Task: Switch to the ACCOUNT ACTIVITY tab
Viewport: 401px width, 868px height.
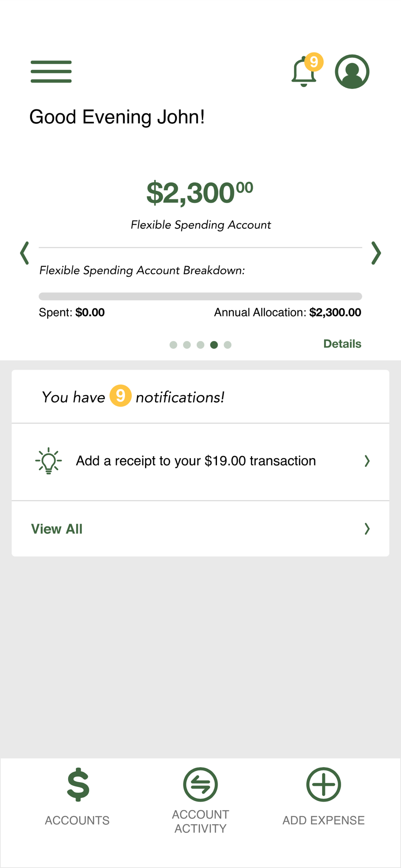Action: coord(200,800)
